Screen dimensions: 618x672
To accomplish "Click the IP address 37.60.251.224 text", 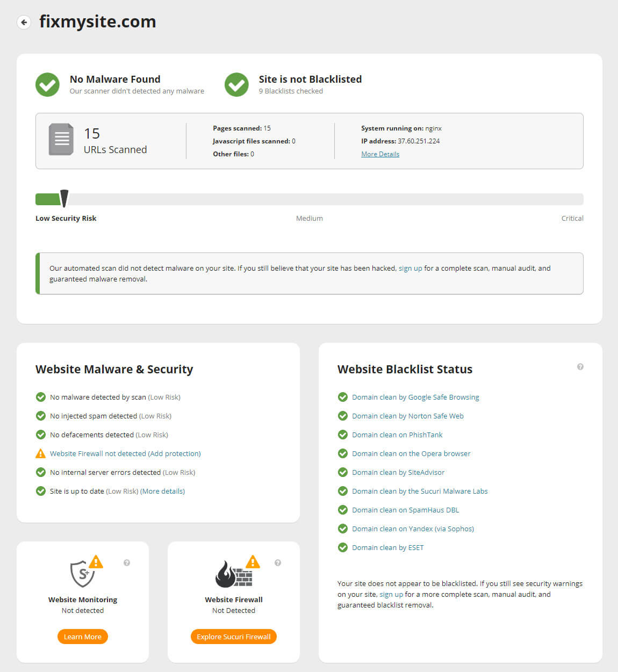I will [400, 141].
